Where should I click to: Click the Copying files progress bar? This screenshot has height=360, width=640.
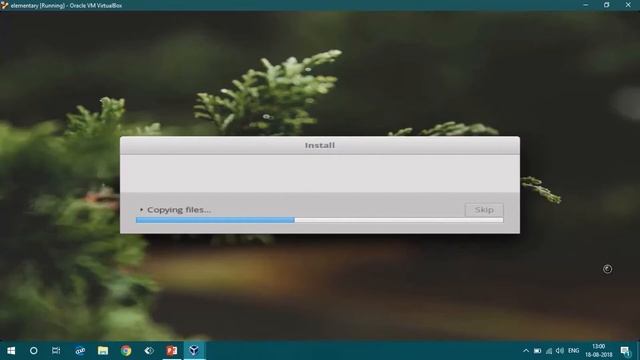pos(320,220)
